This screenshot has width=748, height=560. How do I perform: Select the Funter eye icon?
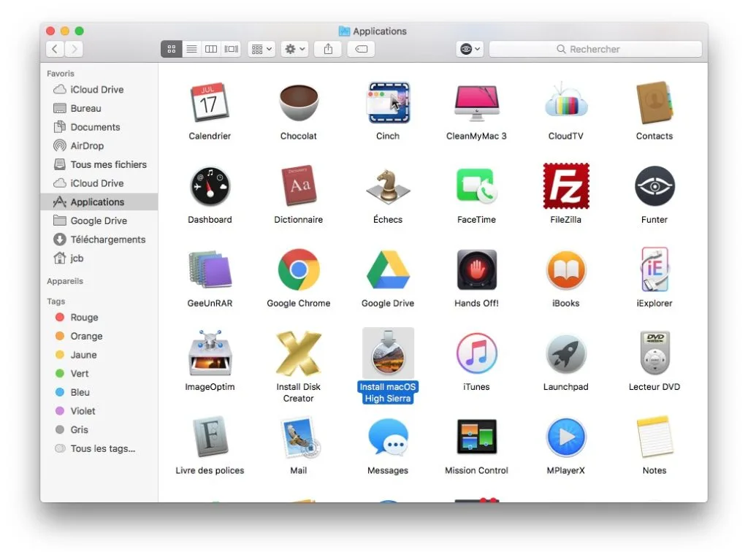click(x=654, y=186)
